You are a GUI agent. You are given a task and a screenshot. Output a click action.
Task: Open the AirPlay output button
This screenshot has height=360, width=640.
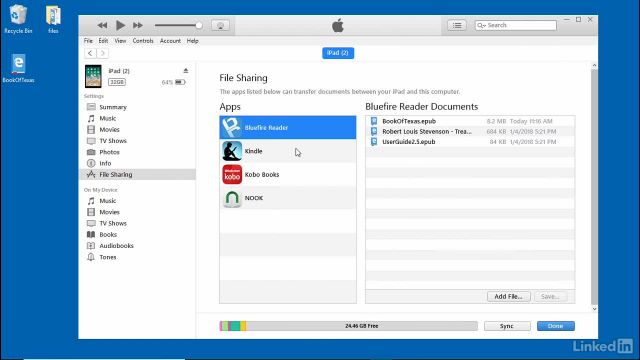click(220, 25)
